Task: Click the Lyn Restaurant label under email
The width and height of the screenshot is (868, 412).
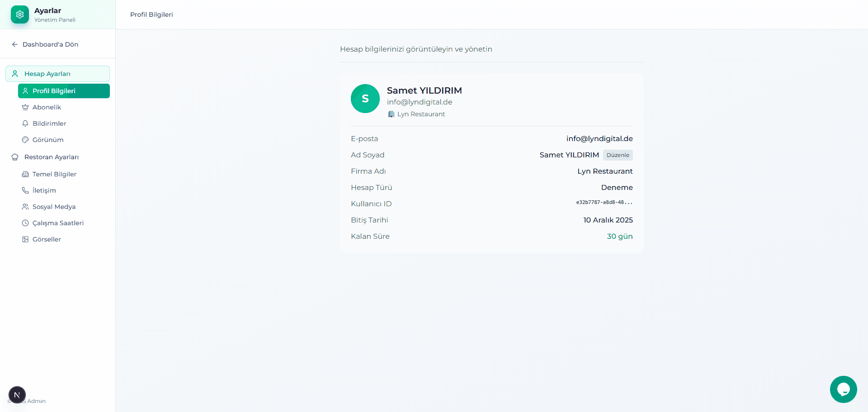Action: (421, 114)
